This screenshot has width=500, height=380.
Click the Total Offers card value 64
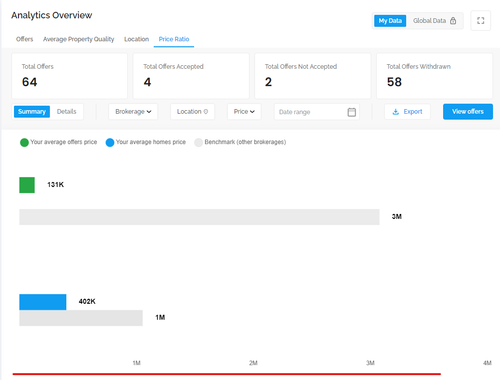click(30, 82)
